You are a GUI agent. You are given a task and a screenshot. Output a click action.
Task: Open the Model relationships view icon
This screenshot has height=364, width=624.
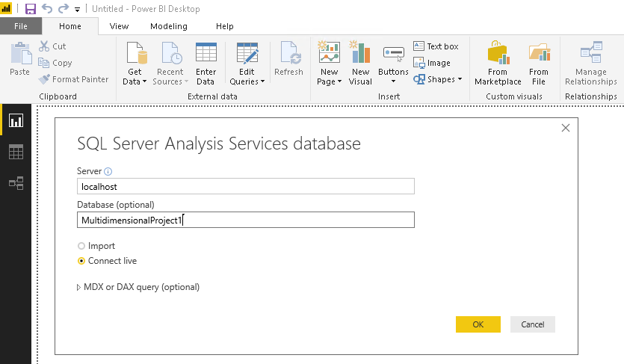coord(16,183)
